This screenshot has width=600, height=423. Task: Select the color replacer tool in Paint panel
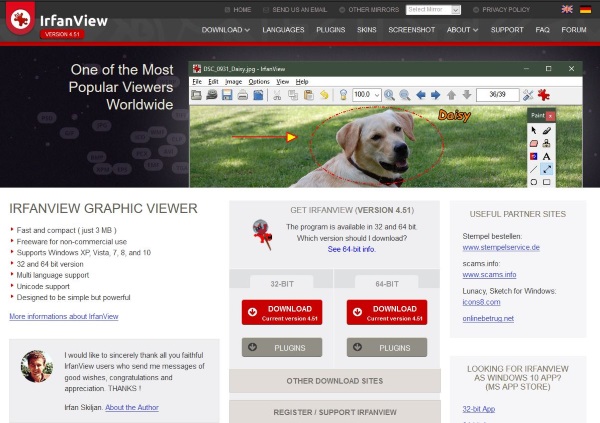pyautogui.click(x=534, y=156)
